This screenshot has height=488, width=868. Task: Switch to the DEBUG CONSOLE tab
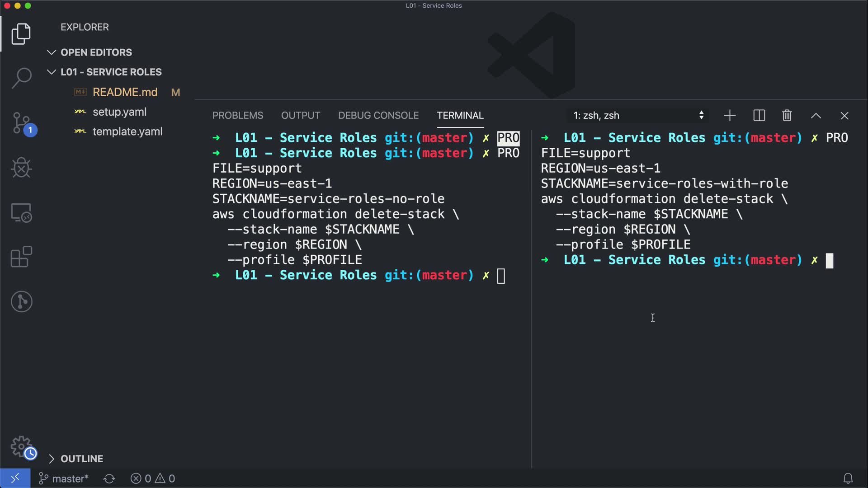tap(378, 116)
